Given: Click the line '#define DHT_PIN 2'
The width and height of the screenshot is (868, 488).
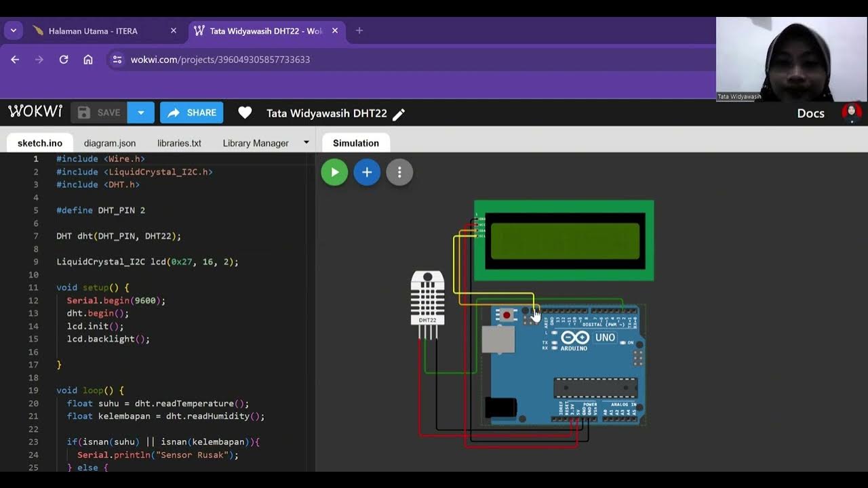Looking at the screenshot, I should coord(101,211).
